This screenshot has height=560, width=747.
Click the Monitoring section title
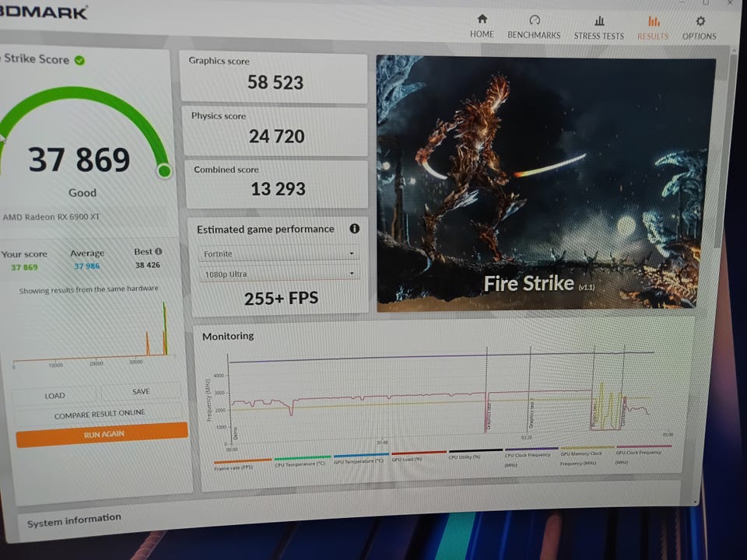tap(228, 336)
